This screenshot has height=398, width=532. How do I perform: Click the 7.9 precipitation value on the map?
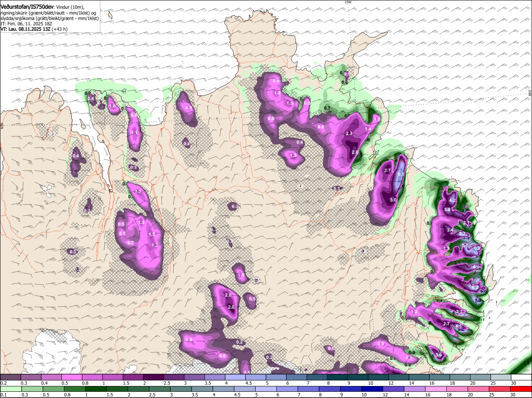coord(478,300)
